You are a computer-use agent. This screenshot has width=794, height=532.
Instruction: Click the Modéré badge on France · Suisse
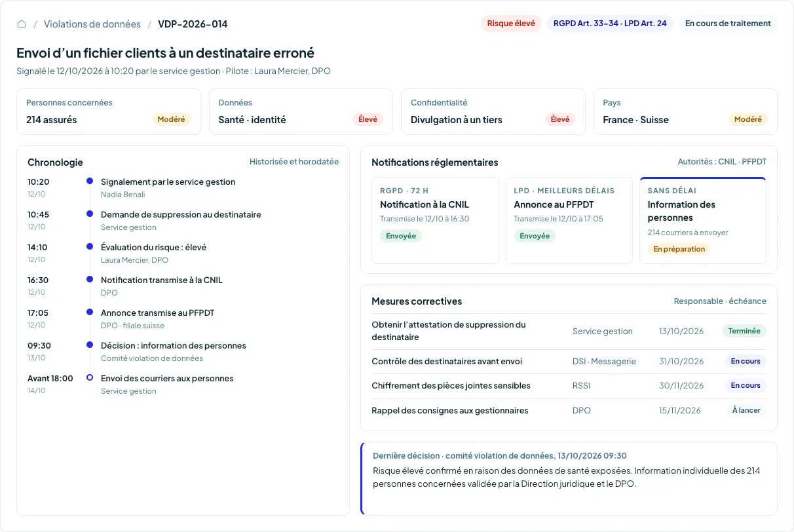click(748, 120)
